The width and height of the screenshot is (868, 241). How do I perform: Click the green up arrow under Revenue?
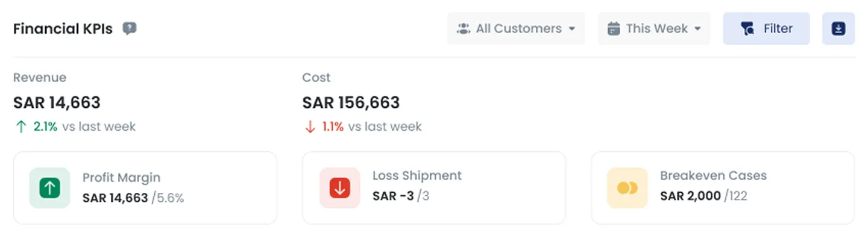pyautogui.click(x=22, y=127)
